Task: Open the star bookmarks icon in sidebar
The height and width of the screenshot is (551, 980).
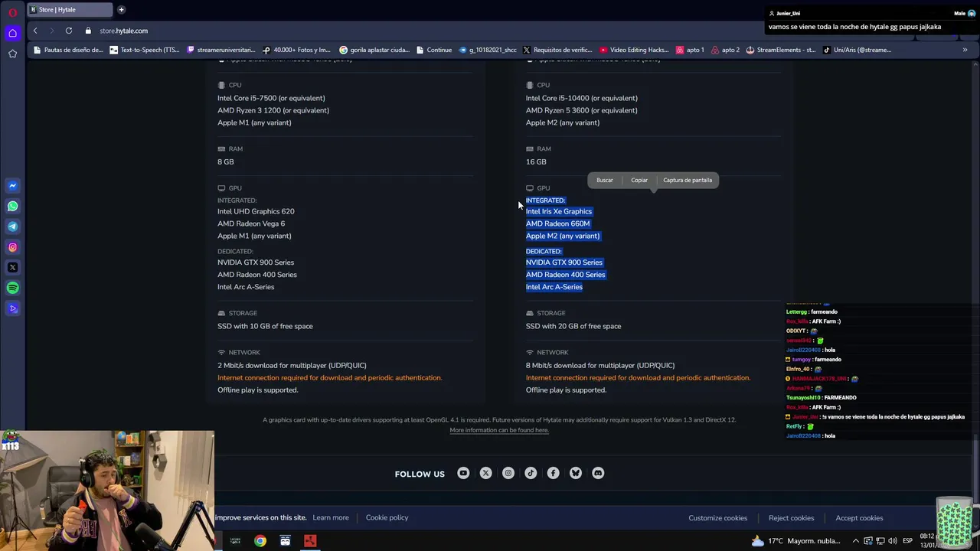Action: [x=12, y=54]
